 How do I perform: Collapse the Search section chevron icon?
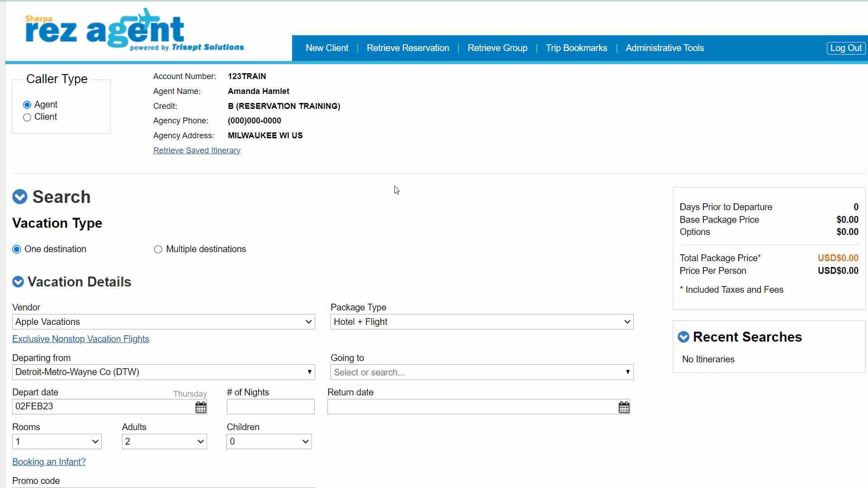[x=20, y=197]
